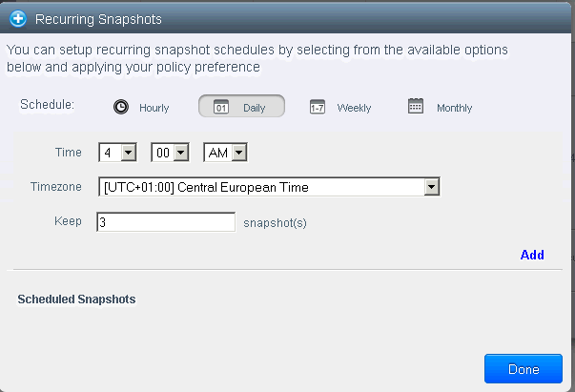Expand the Central European Time timezone dropdown
Image resolution: width=575 pixels, height=392 pixels.
(x=268, y=187)
